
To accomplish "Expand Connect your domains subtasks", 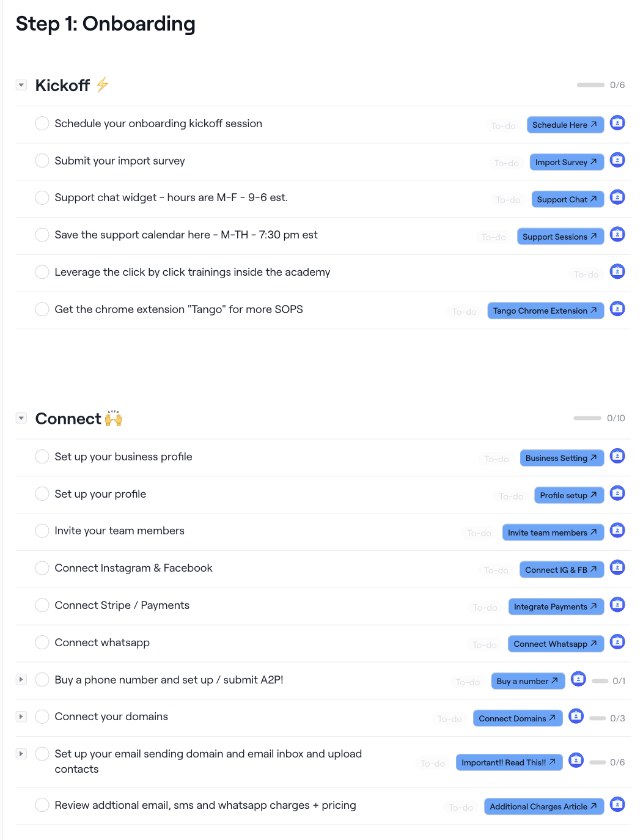I will click(21, 717).
